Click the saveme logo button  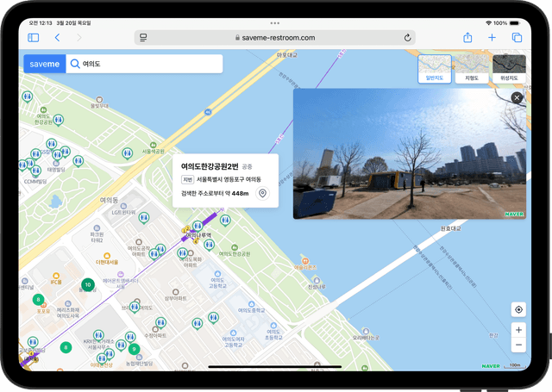pyautogui.click(x=44, y=65)
